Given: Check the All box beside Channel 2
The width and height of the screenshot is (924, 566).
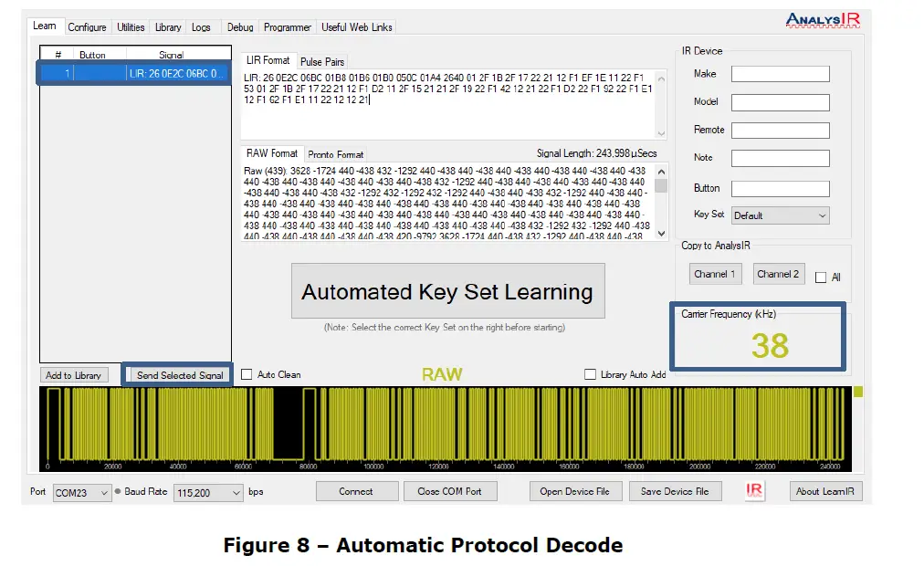Looking at the screenshot, I should click(819, 277).
